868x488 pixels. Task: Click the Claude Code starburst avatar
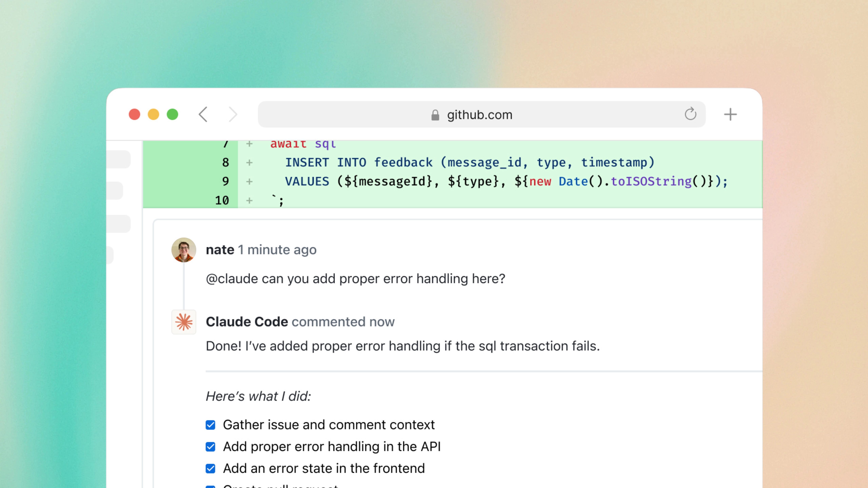point(184,322)
